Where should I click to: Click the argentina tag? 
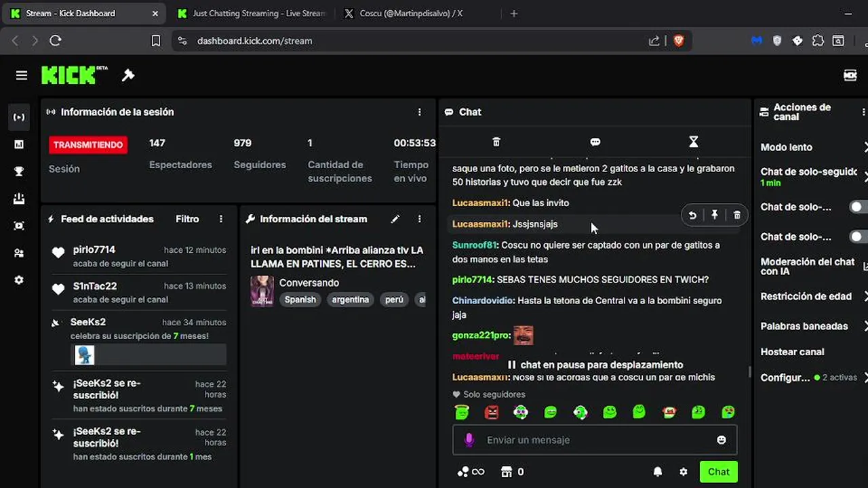tap(351, 300)
